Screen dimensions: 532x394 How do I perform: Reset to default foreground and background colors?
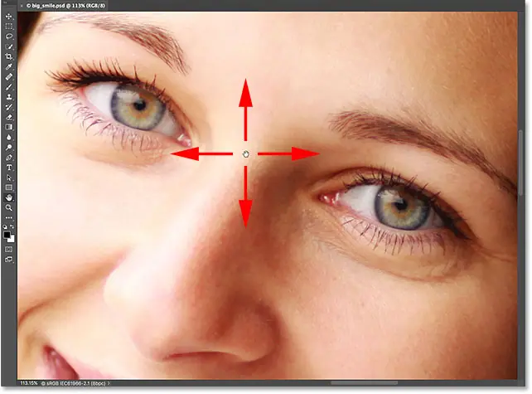click(x=5, y=226)
